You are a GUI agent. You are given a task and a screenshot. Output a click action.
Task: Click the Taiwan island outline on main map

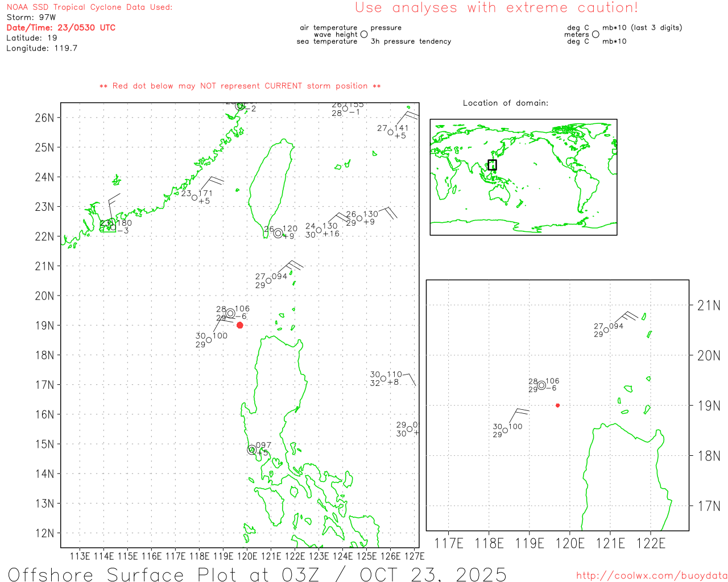coord(273,188)
